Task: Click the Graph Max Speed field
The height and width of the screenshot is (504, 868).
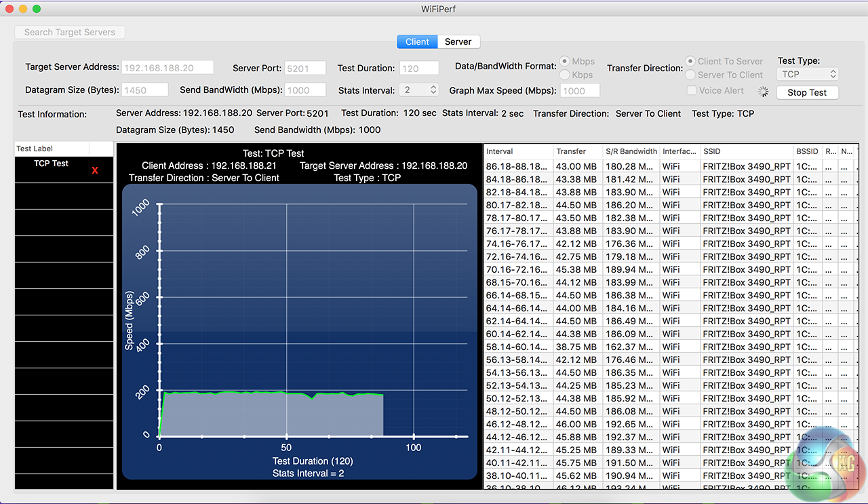Action: click(580, 91)
